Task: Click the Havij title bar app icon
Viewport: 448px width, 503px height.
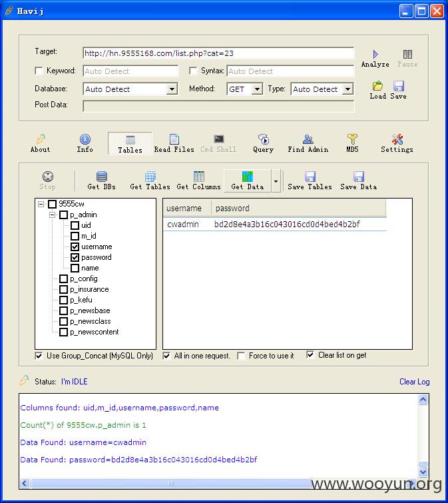Action: [9, 11]
